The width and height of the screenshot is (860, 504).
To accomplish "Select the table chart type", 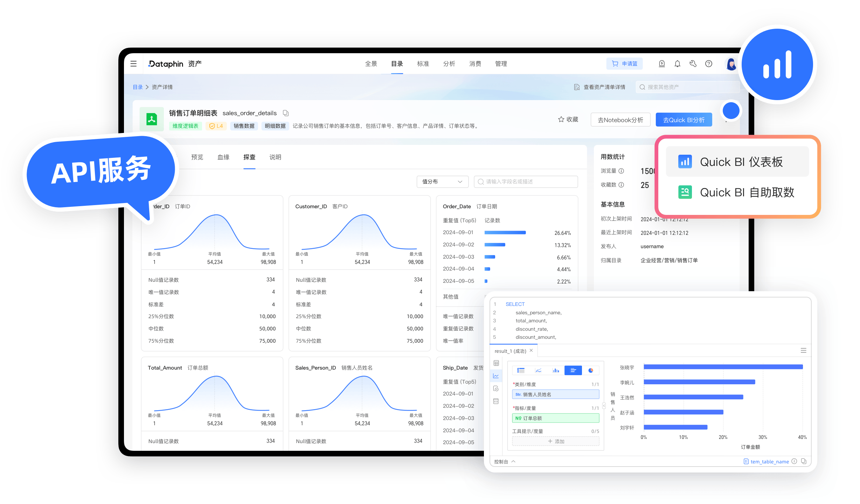I will [521, 370].
